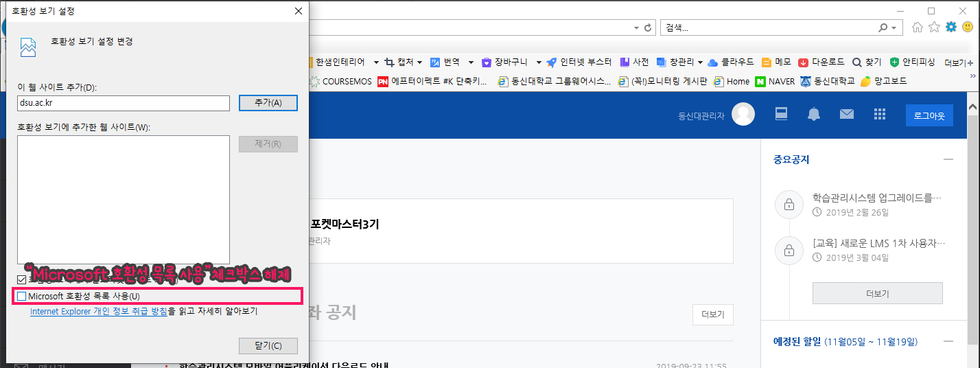980x368 pixels.
Task: Open the 동신대학교 favorite
Action: (828, 81)
